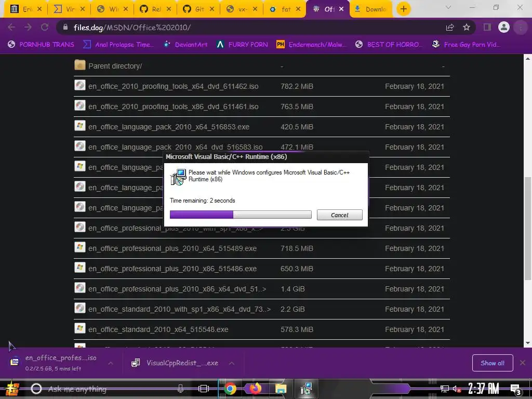Open Parent directory link

(115, 66)
